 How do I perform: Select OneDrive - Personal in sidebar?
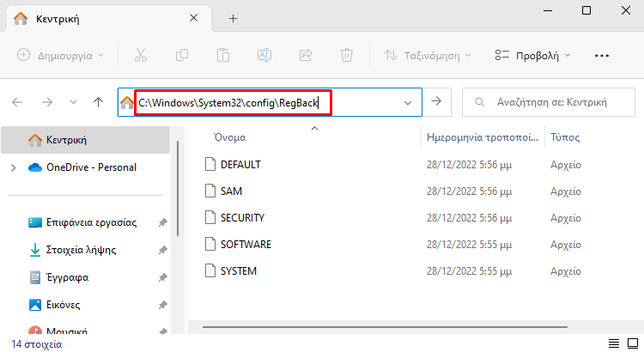[x=91, y=167]
